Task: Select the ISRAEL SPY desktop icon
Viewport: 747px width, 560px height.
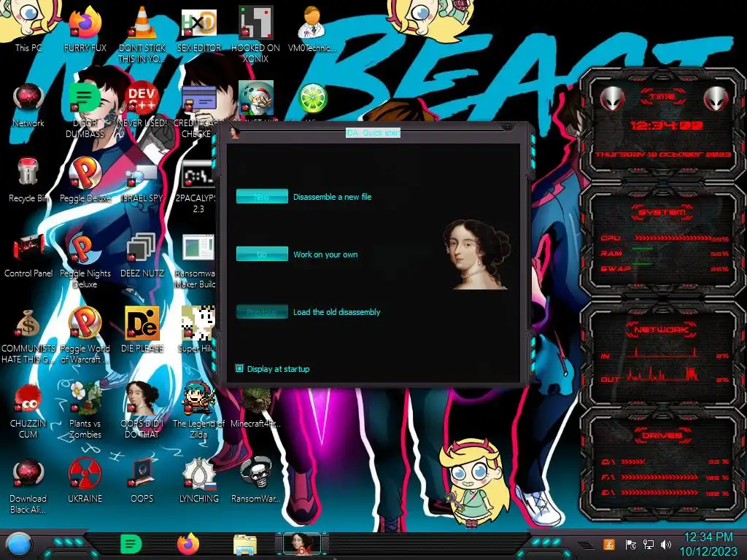Action: [142, 183]
